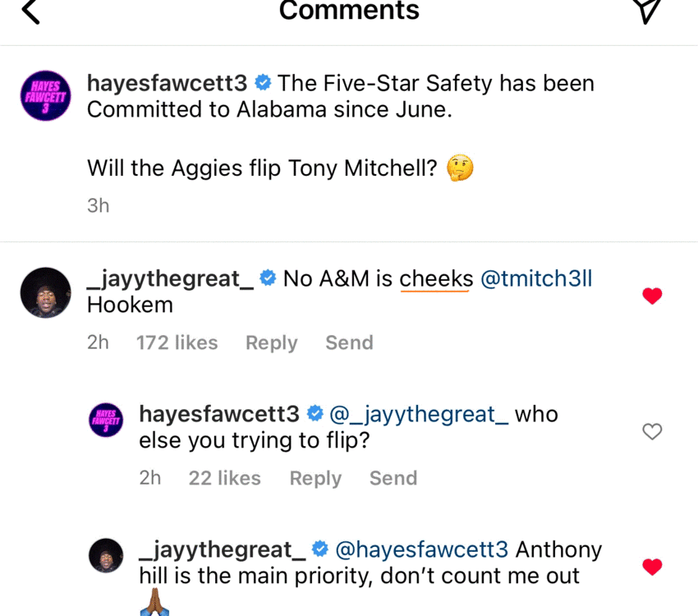Tap the back arrow to exit Comments
Viewport: 698px width, 616px height.
click(30, 12)
